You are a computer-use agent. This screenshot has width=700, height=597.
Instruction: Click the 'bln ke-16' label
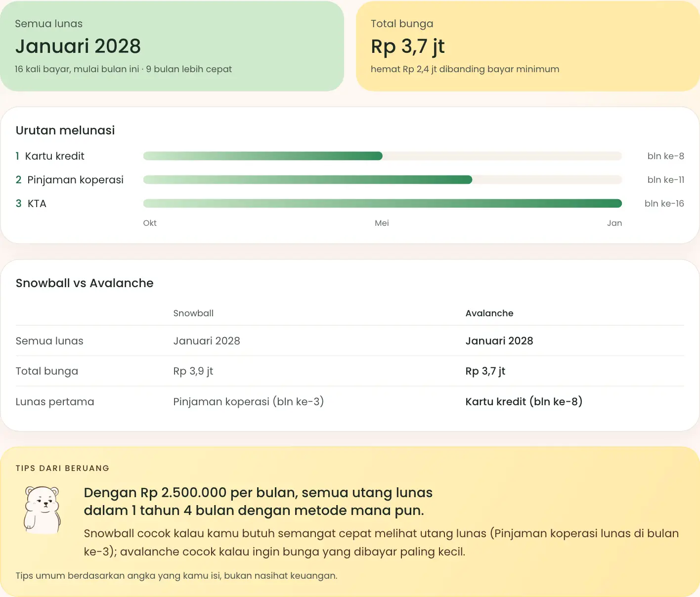click(664, 204)
